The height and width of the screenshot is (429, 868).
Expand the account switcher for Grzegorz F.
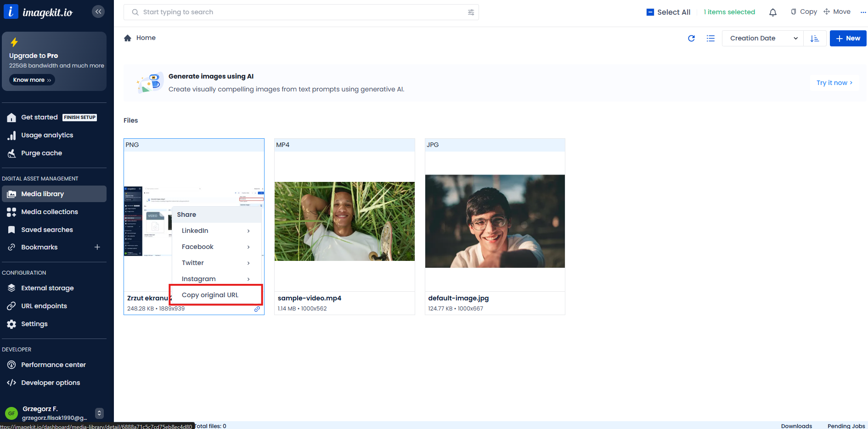coord(99,413)
